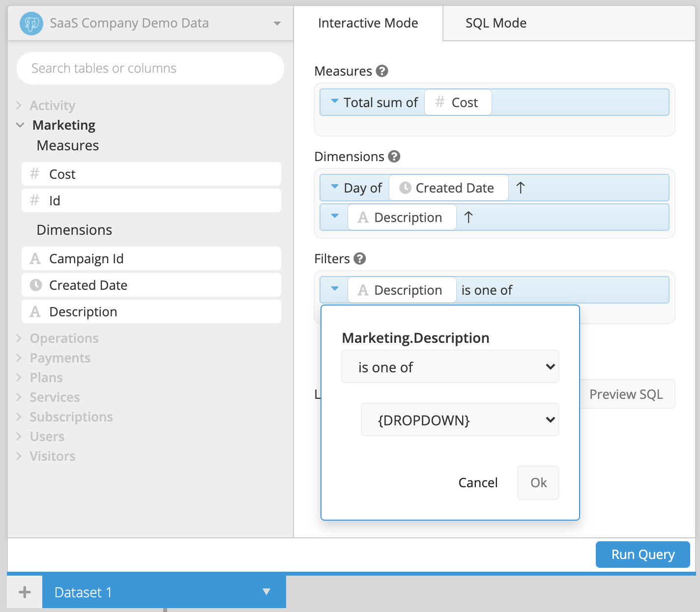The height and width of the screenshot is (612, 700).
Task: Click the ascending sort arrow for Created Date
Action: pos(521,188)
